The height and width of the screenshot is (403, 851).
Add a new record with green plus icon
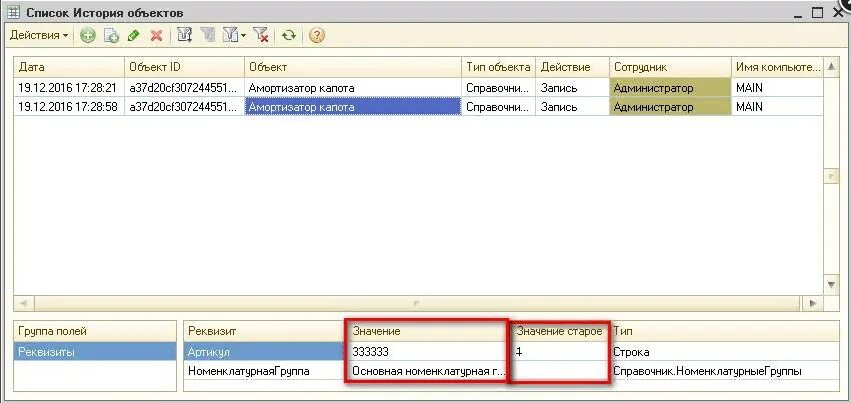click(87, 36)
